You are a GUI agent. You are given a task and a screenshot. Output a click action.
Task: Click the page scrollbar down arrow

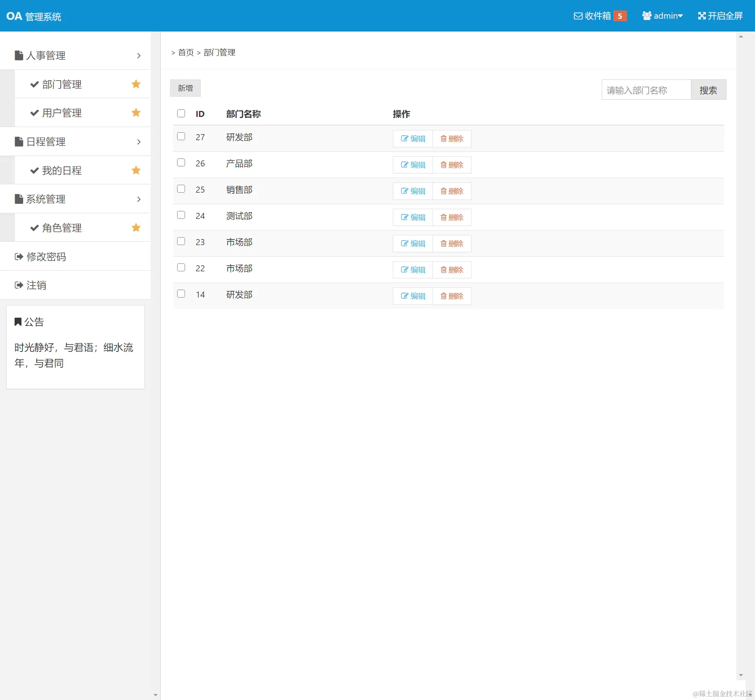click(x=741, y=675)
